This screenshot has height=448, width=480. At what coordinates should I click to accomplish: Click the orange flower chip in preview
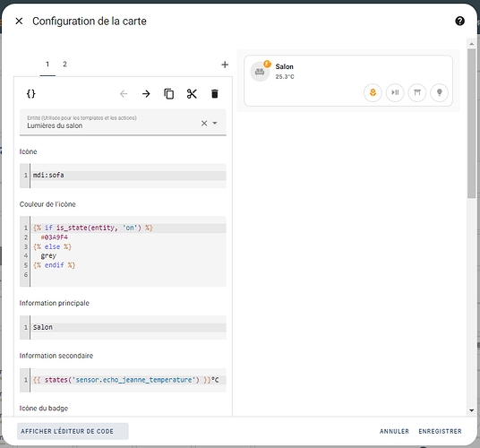373,92
